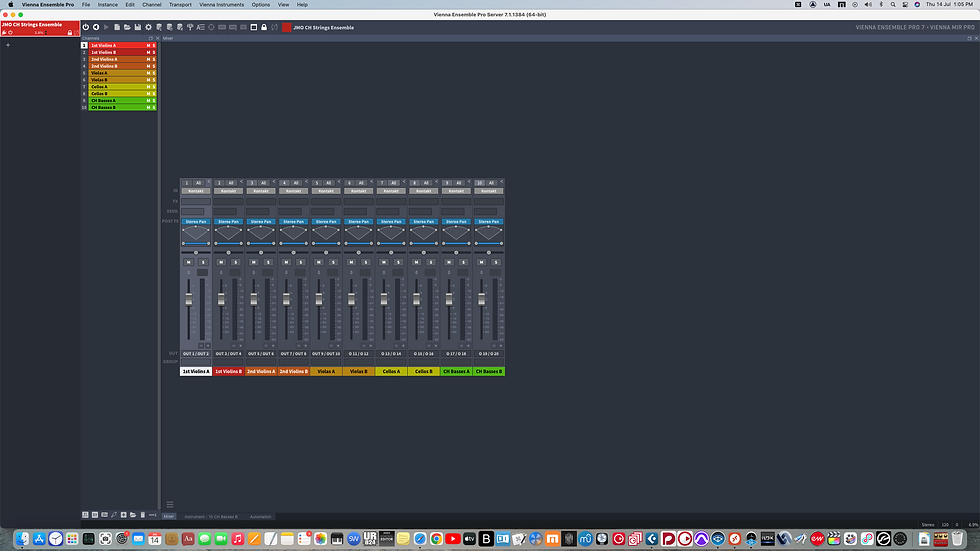Open output dropdown OUT 1 / OUT 2
The image size is (980, 551).
pos(196,354)
